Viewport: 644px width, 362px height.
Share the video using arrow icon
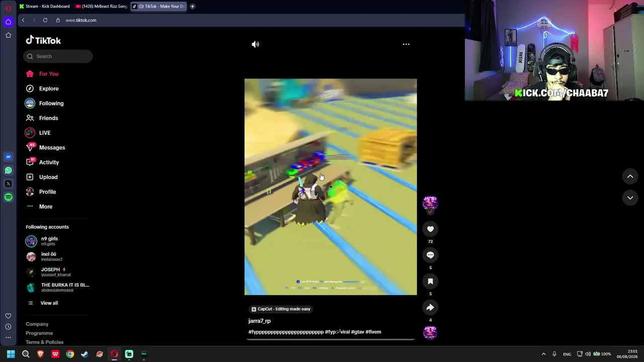click(x=430, y=308)
